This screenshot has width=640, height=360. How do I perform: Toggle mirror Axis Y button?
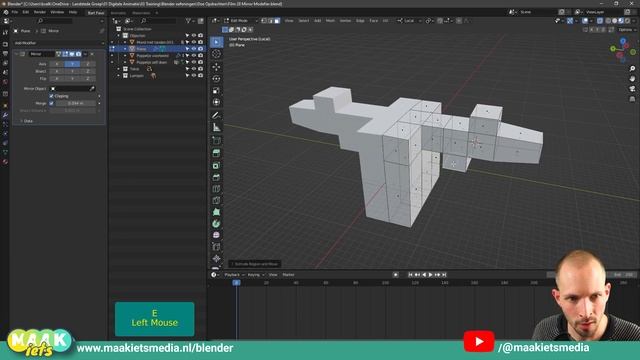(72, 64)
